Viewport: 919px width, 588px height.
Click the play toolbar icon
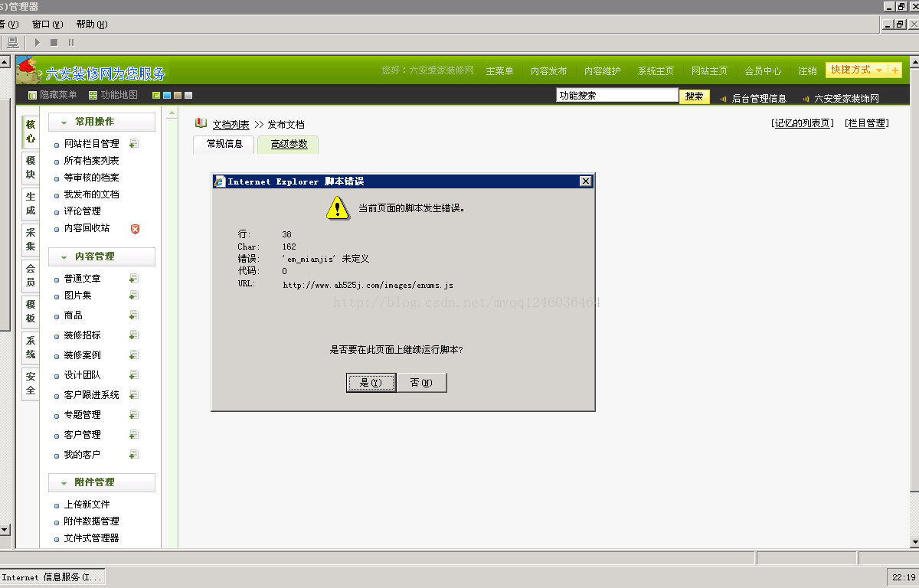coord(37,43)
